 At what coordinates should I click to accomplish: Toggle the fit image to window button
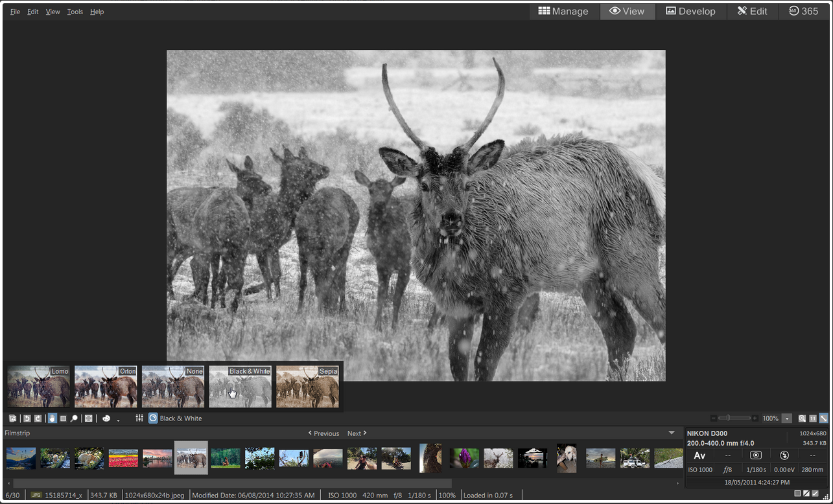tap(823, 418)
